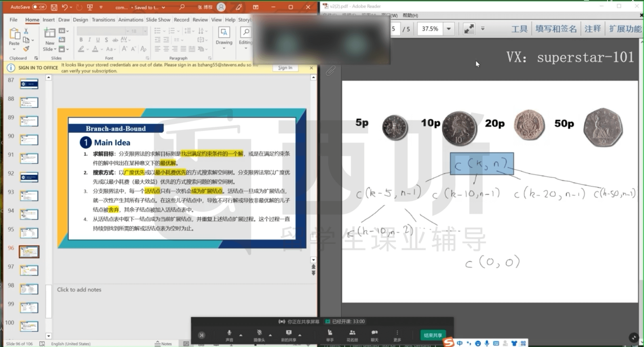Viewport: 644px width, 347px height.
Task: Toggle Italic formatting
Action: (x=89, y=40)
